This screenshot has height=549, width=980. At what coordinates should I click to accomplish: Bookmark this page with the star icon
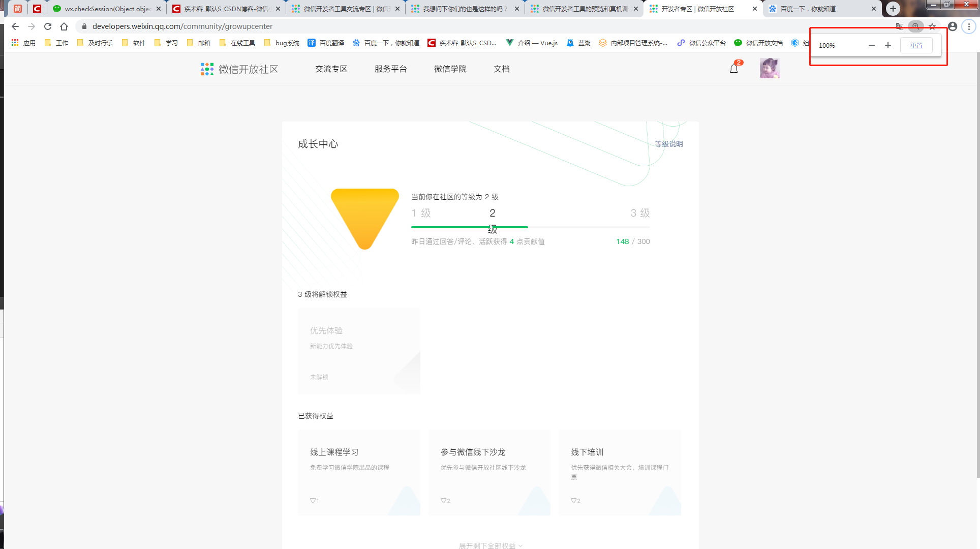pyautogui.click(x=932, y=26)
